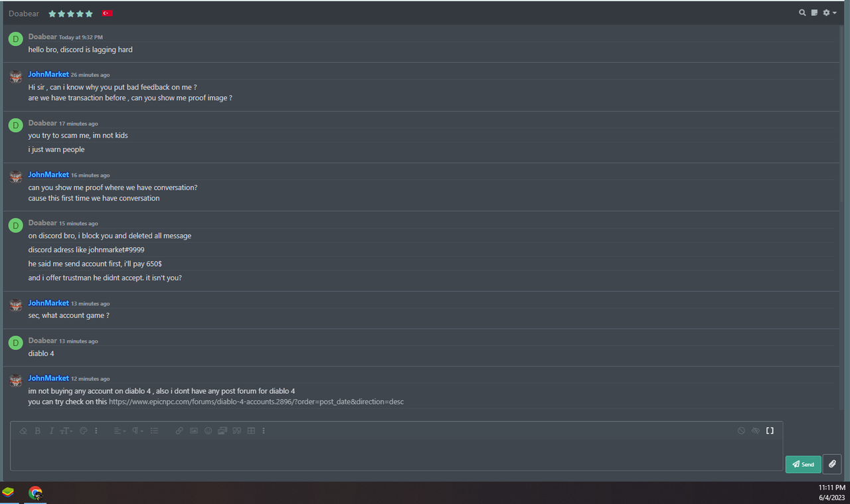Click Doabear's avatar on first message
850x504 pixels.
click(x=16, y=39)
